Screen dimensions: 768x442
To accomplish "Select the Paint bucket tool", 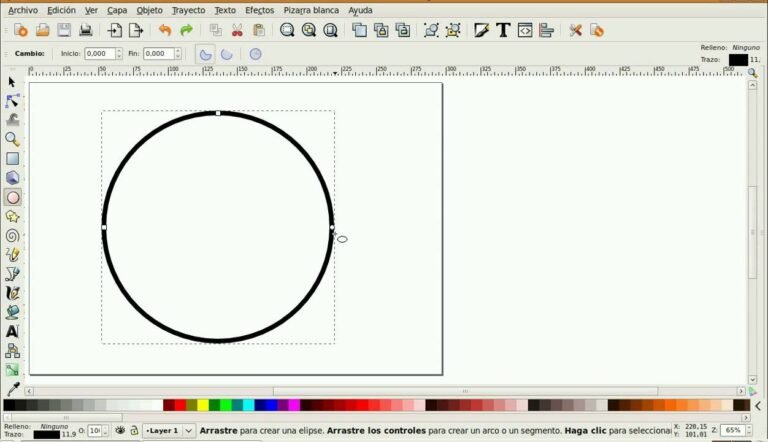I will (12, 312).
